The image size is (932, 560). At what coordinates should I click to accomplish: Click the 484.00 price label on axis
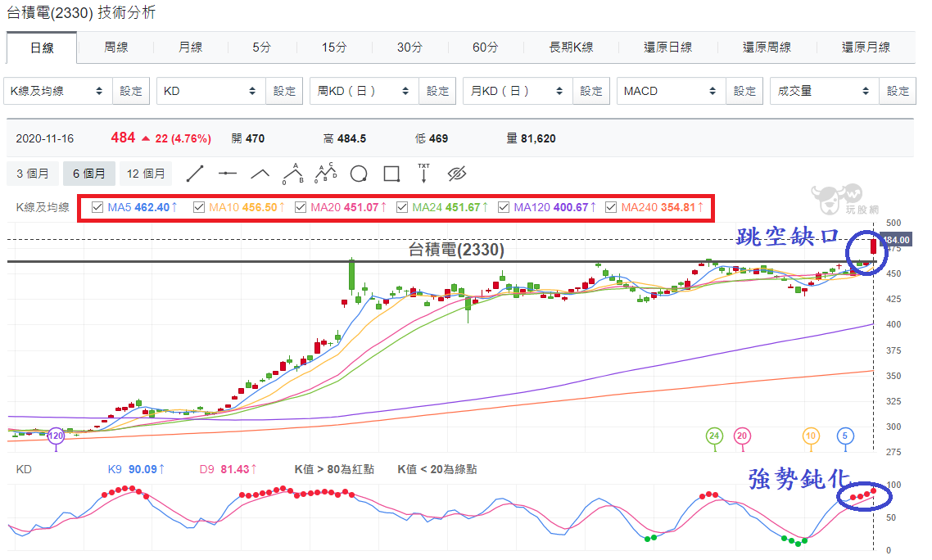click(896, 240)
